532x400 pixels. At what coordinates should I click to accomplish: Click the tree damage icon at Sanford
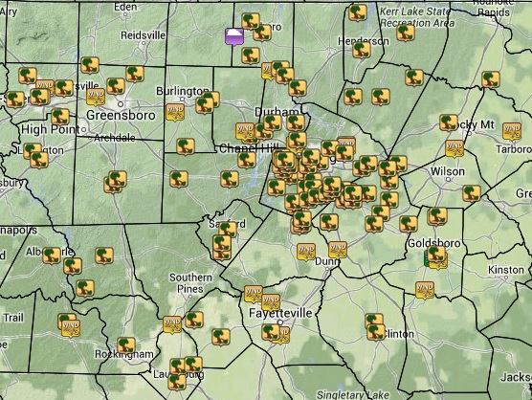click(x=228, y=230)
